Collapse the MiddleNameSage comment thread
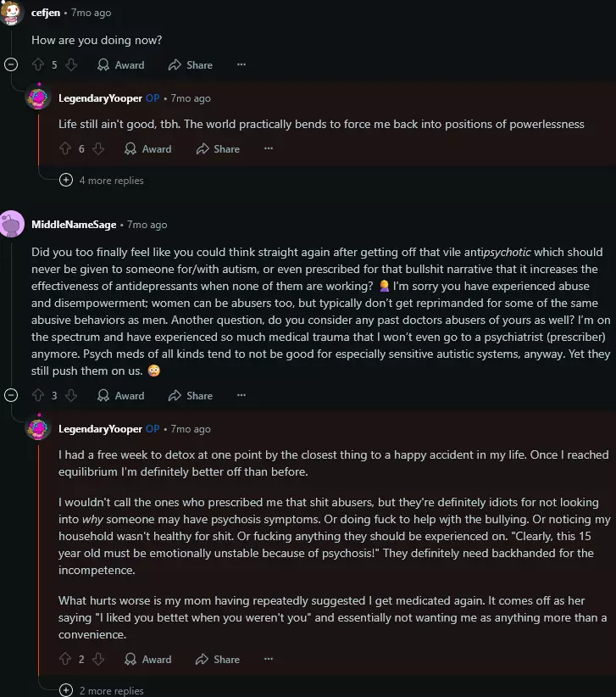This screenshot has width=616, height=697. point(11,395)
